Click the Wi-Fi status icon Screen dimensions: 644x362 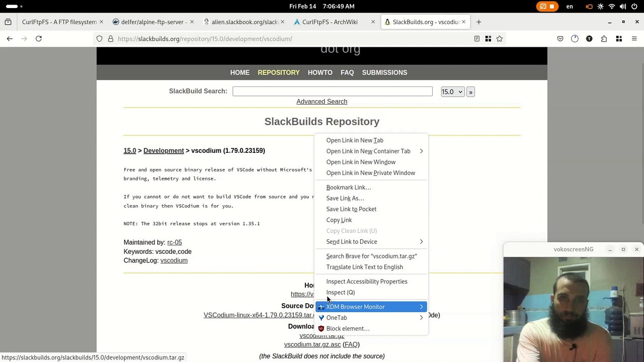pyautogui.click(x=612, y=7)
